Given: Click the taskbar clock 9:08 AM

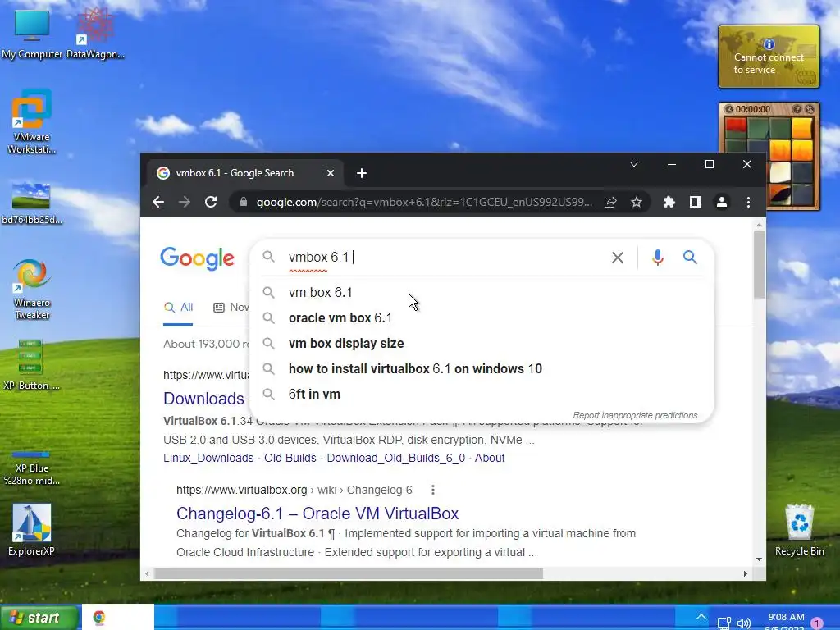Looking at the screenshot, I should click(786, 617).
